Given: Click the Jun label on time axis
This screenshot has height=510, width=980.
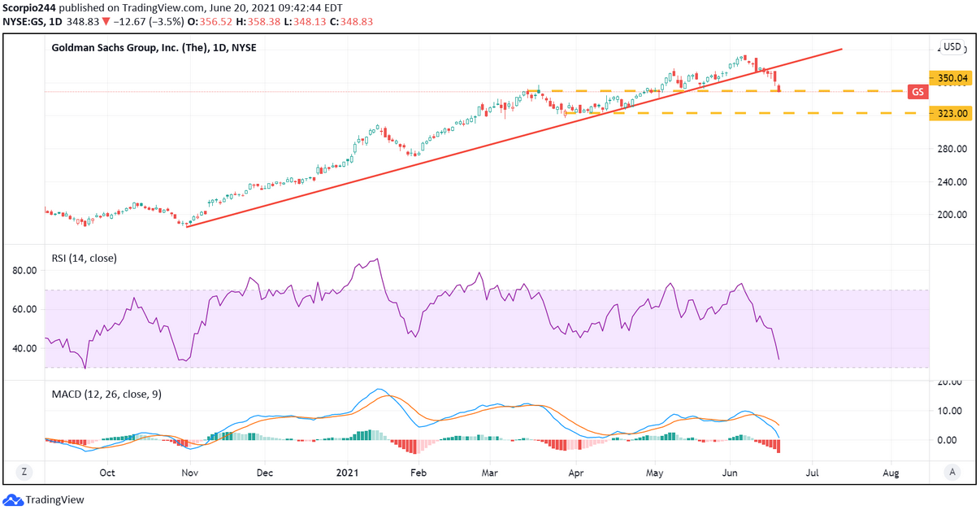Looking at the screenshot, I should point(730,472).
